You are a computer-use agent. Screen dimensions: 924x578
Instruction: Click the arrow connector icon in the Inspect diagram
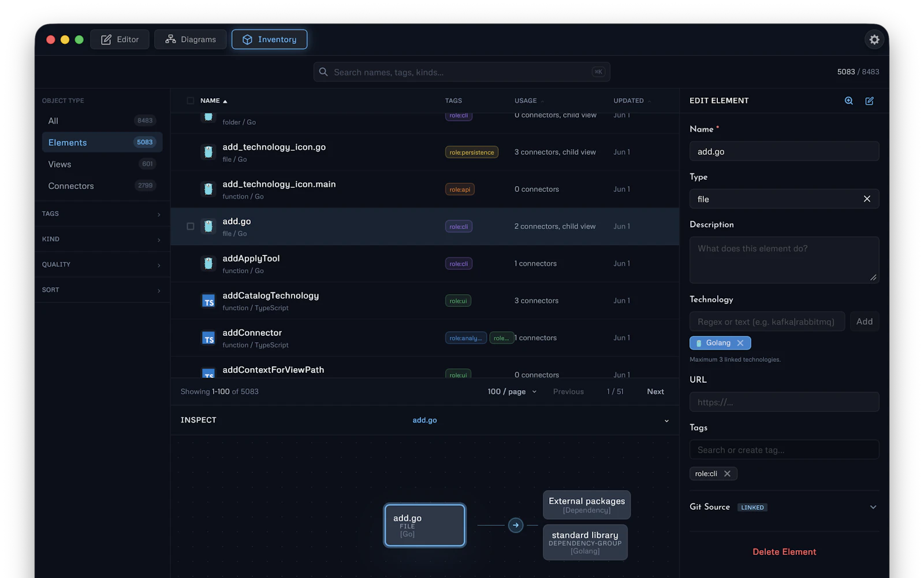(516, 525)
